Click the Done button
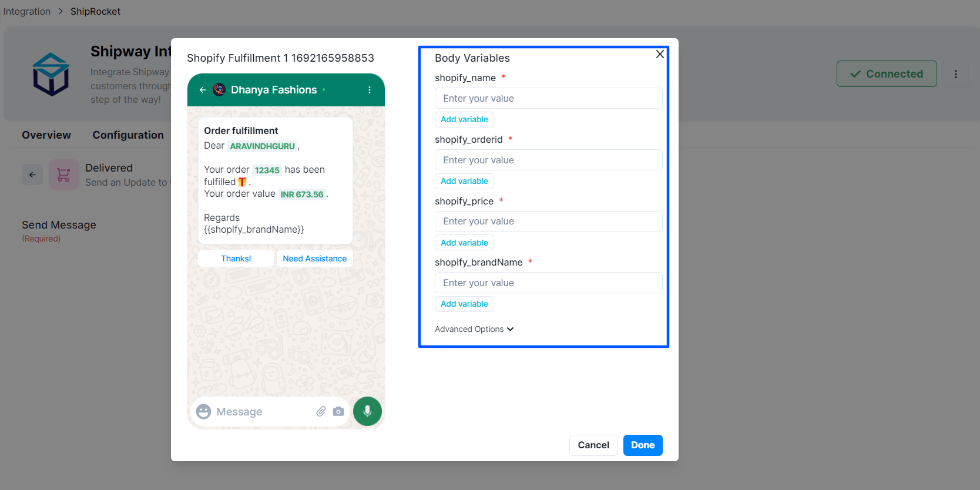This screenshot has height=490, width=980. (x=643, y=445)
